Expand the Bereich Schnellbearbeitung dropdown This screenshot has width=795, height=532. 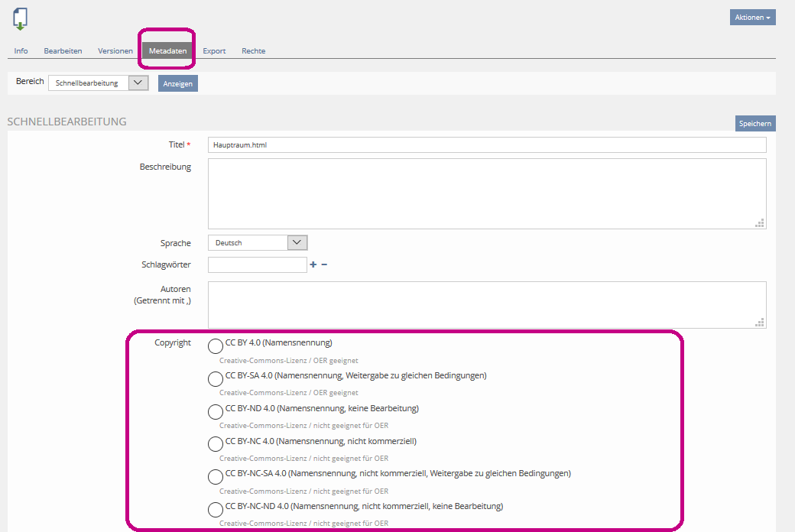coord(98,83)
